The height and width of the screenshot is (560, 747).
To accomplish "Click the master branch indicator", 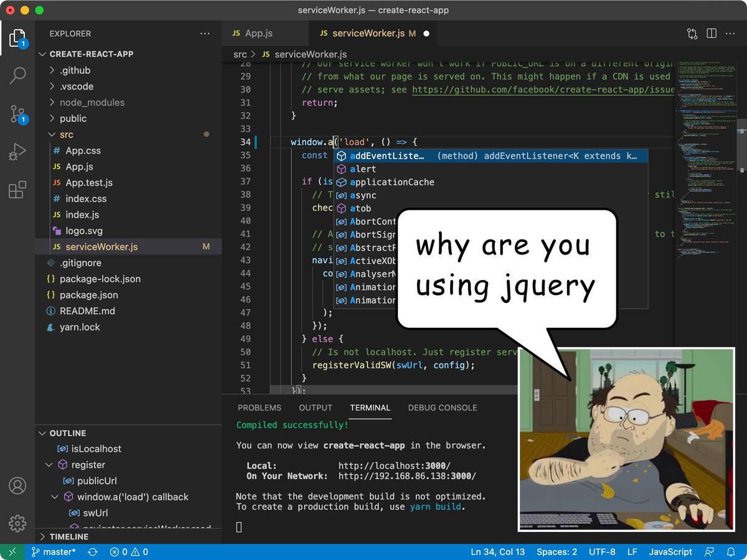I will pos(54,552).
